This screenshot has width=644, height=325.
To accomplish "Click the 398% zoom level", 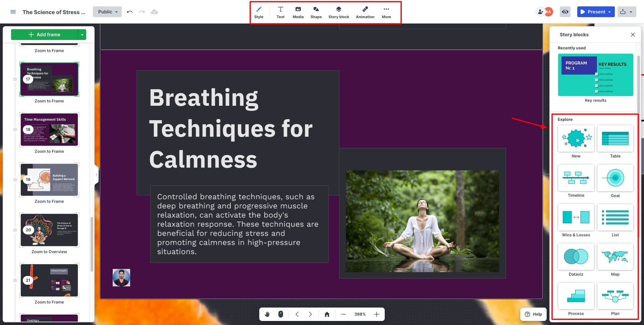I will pos(360,314).
